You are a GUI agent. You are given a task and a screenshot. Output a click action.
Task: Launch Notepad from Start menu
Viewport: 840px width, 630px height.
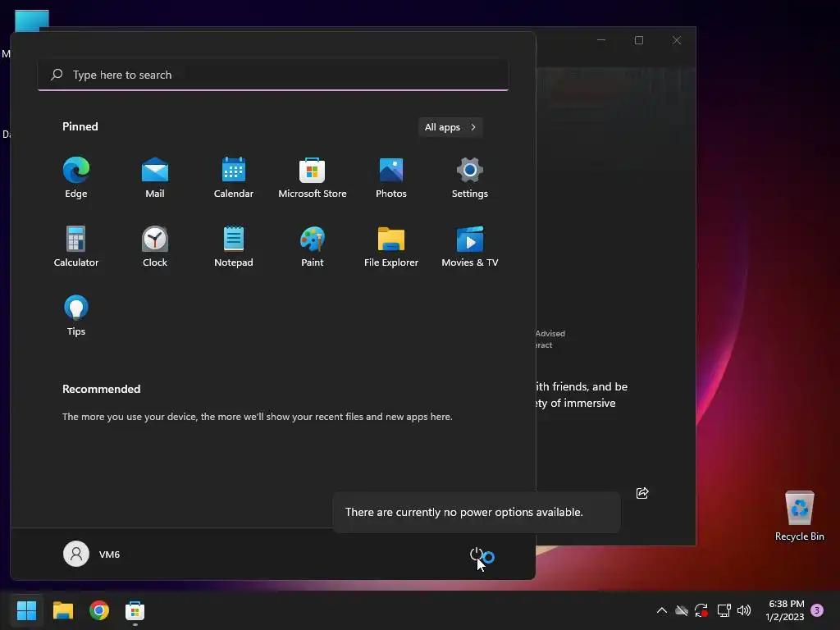tap(234, 246)
